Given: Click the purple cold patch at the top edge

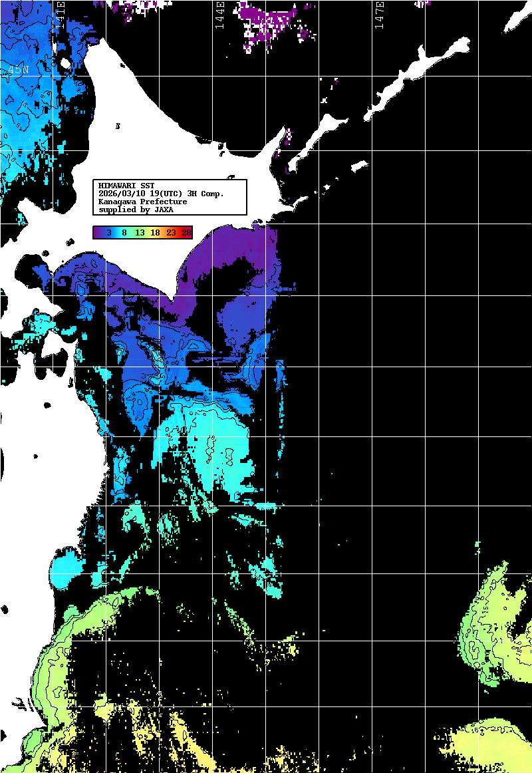Looking at the screenshot, I should (273, 21).
